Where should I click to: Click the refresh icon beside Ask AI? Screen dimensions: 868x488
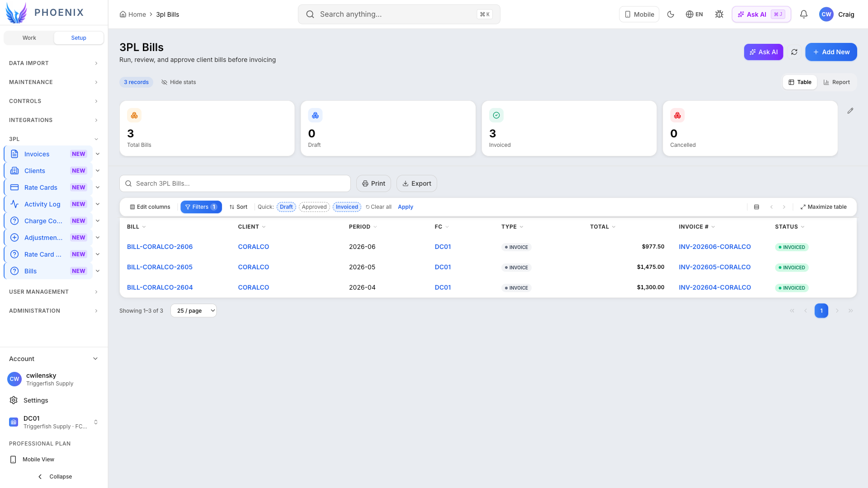(794, 52)
